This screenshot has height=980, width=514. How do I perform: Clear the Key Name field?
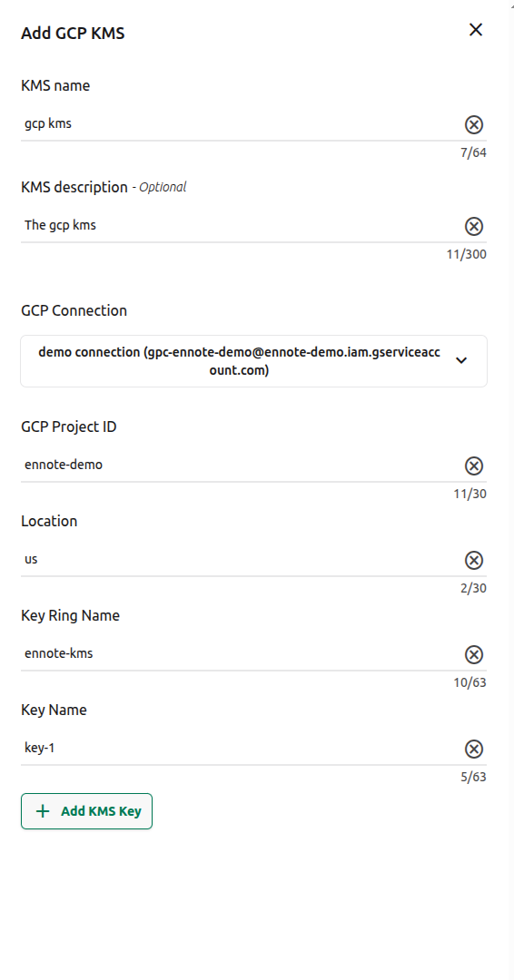tap(474, 749)
